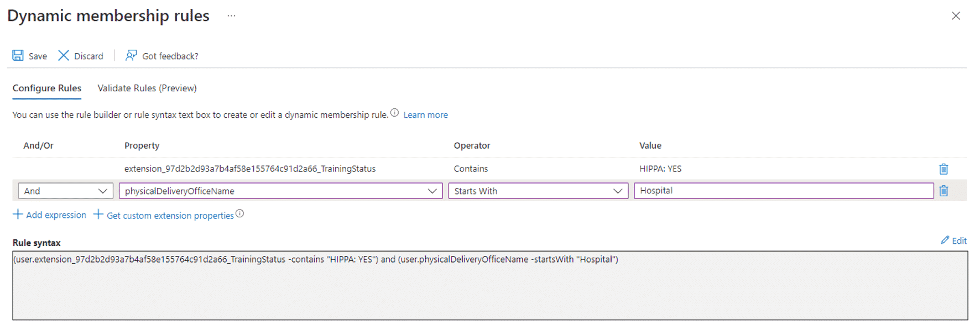Click inside the Rule syntax text box
The image size is (980, 335).
(490, 285)
